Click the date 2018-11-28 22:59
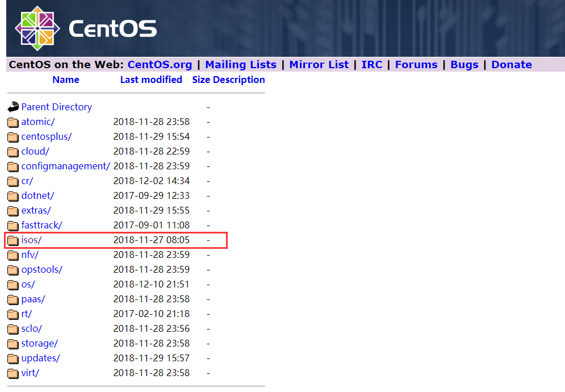The image size is (565, 392). (152, 152)
